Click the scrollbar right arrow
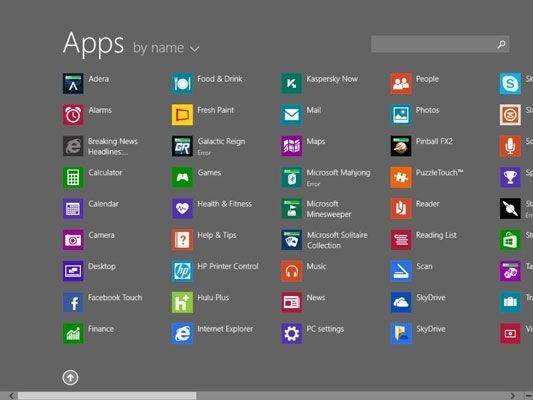 click(x=513, y=396)
